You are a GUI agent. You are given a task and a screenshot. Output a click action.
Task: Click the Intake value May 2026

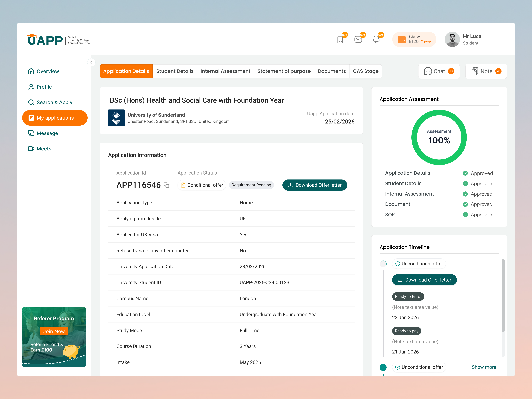[x=250, y=362]
